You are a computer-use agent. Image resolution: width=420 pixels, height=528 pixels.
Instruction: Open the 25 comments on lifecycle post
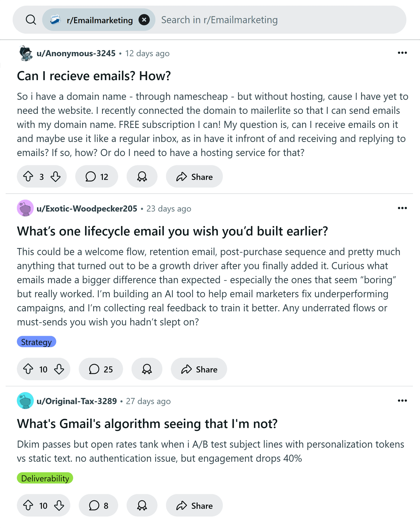point(101,369)
